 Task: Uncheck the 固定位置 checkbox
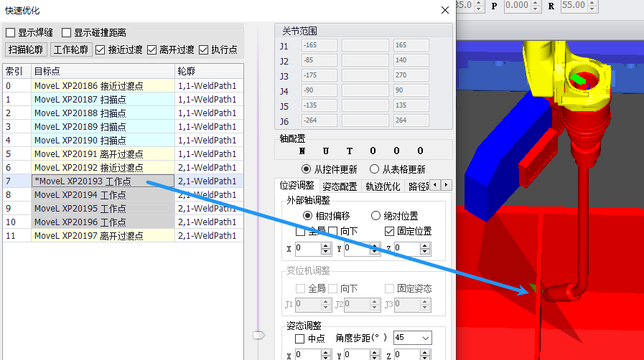(x=390, y=231)
